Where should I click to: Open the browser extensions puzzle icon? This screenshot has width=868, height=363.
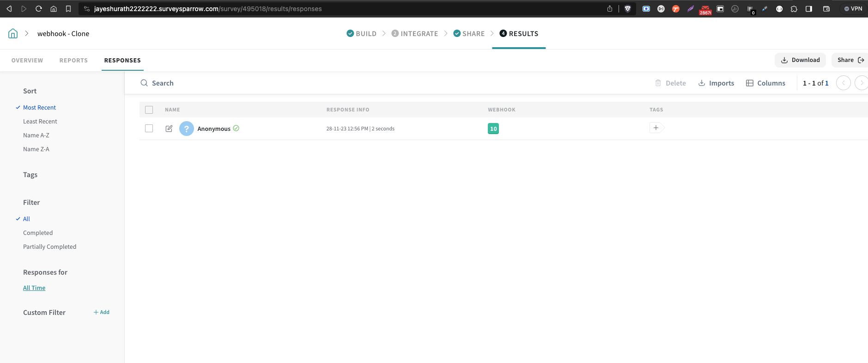pyautogui.click(x=794, y=9)
